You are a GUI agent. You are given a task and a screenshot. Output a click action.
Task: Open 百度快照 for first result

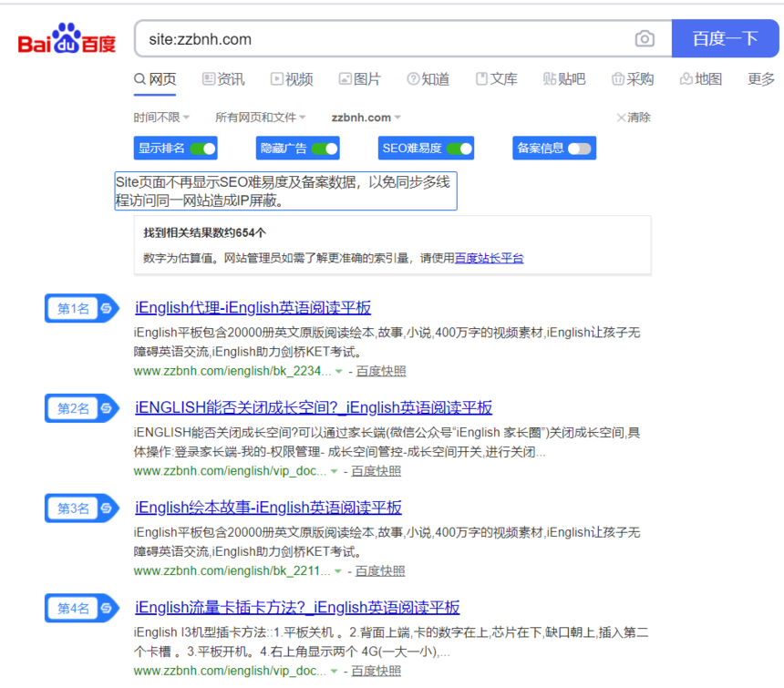pos(381,371)
